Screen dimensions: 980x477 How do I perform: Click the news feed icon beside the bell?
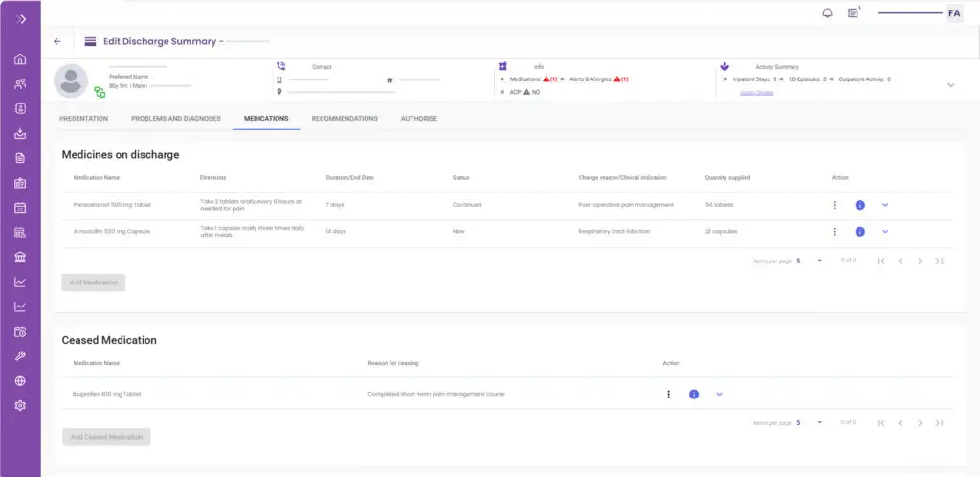pos(853,12)
